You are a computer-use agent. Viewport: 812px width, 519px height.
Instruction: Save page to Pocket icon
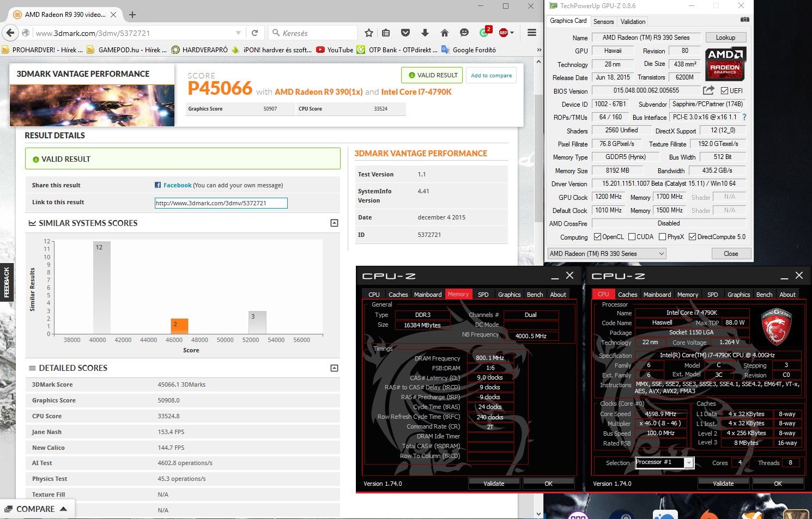coord(405,33)
